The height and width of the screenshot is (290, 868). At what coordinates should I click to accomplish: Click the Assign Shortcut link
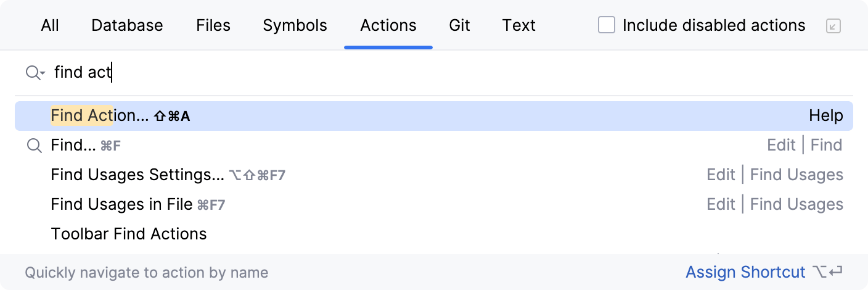(x=745, y=272)
